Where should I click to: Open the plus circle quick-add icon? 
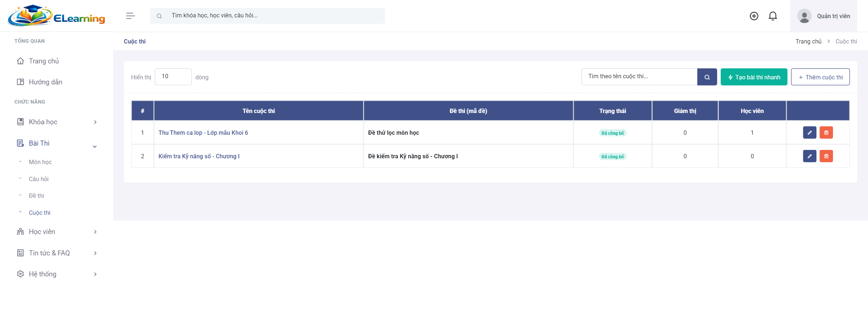[x=754, y=16]
